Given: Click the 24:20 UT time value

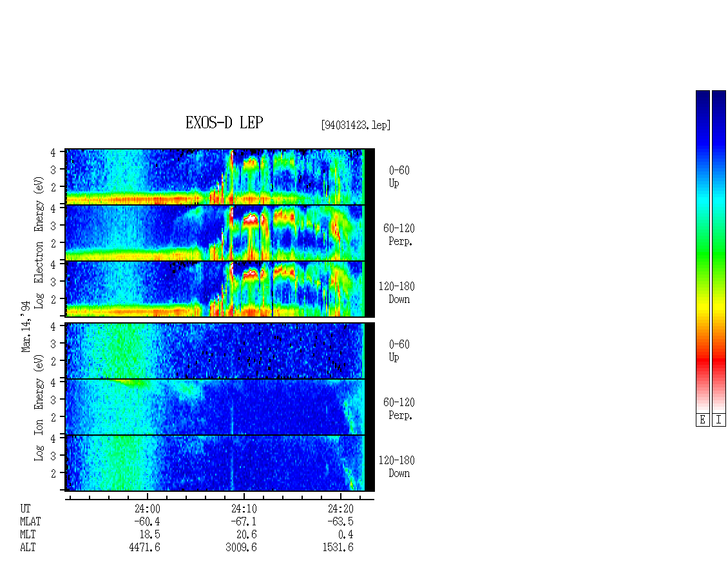Looking at the screenshot, I should point(340,509).
